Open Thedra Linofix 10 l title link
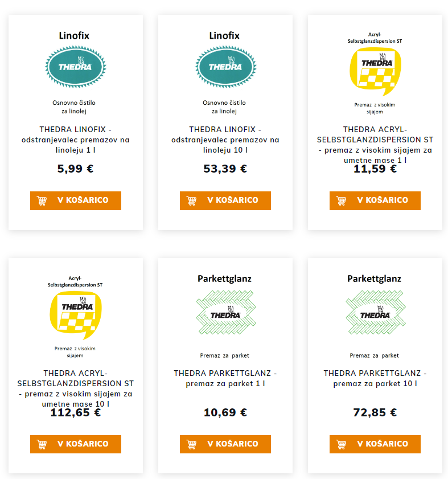 click(225, 140)
